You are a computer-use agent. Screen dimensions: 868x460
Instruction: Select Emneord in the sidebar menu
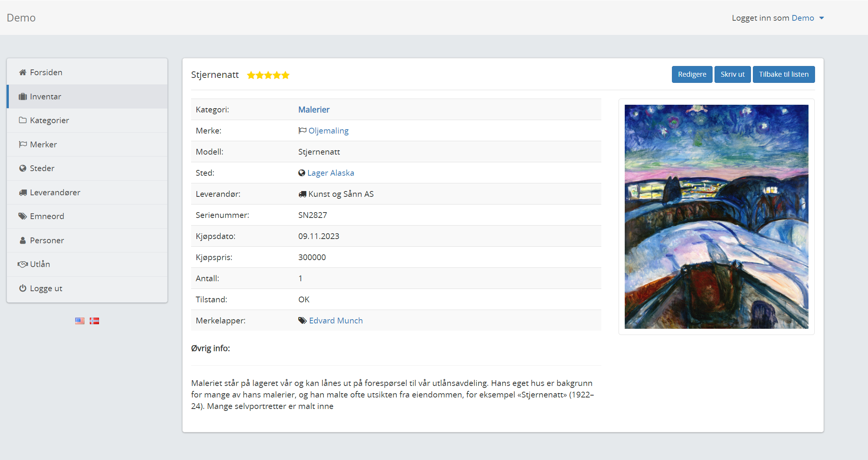pyautogui.click(x=87, y=216)
